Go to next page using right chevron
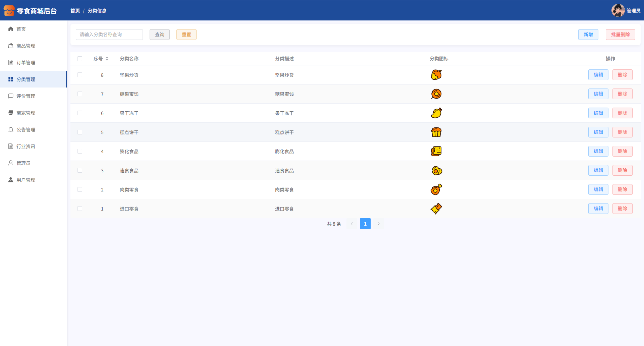Screen dimensions: 644x346 [379, 224]
